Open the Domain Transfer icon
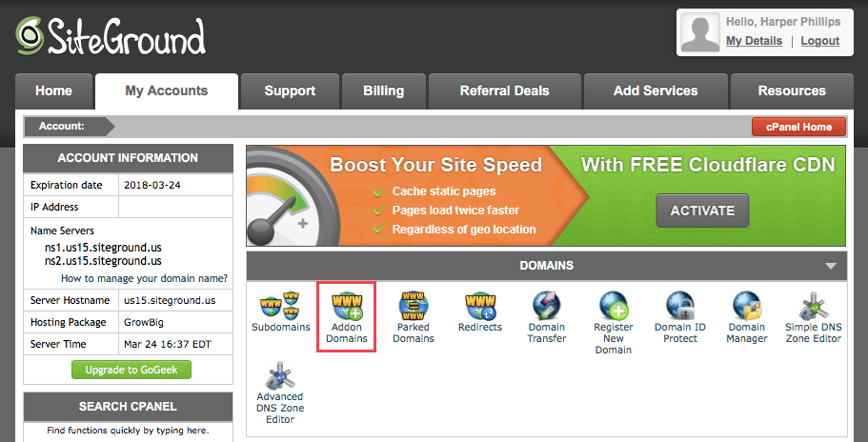 pos(546,306)
